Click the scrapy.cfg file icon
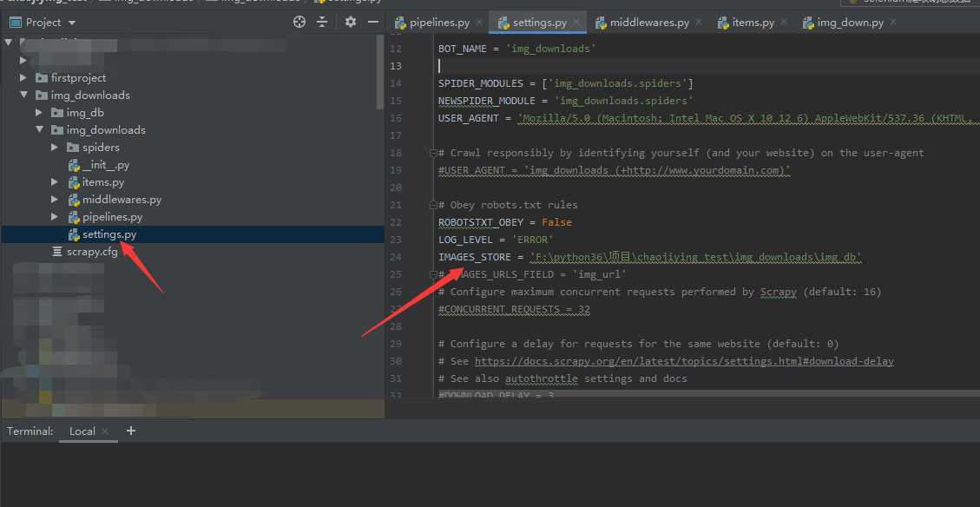Image resolution: width=980 pixels, height=507 pixels. coord(57,251)
